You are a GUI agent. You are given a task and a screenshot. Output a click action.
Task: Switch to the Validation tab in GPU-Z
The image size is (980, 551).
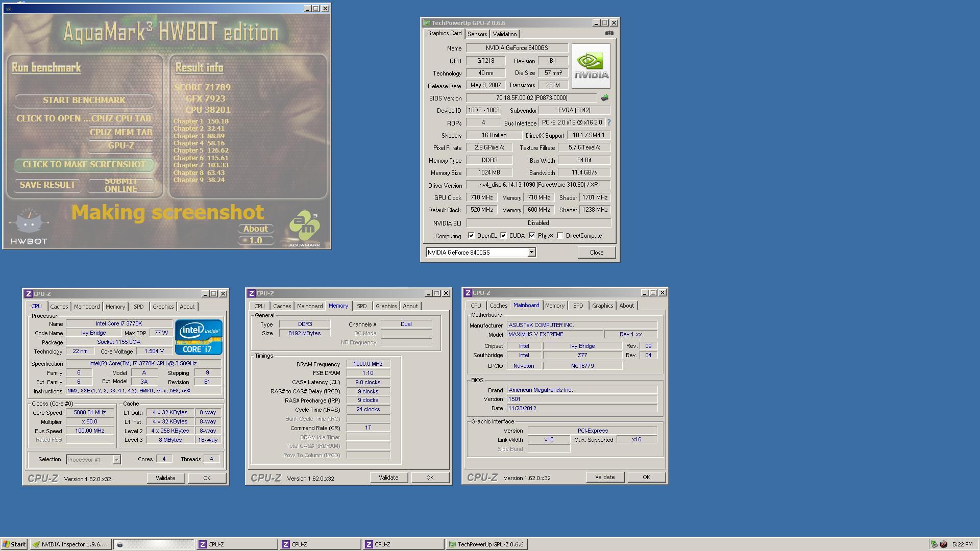click(505, 34)
